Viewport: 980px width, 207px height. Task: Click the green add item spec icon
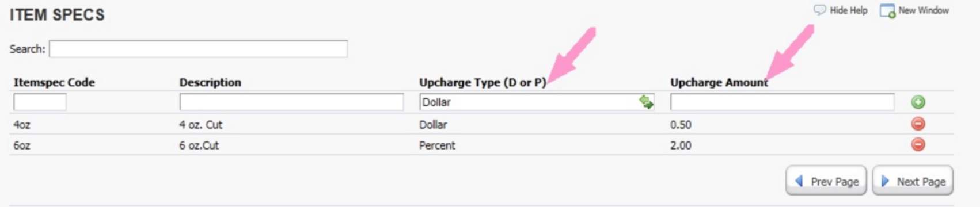[918, 102]
